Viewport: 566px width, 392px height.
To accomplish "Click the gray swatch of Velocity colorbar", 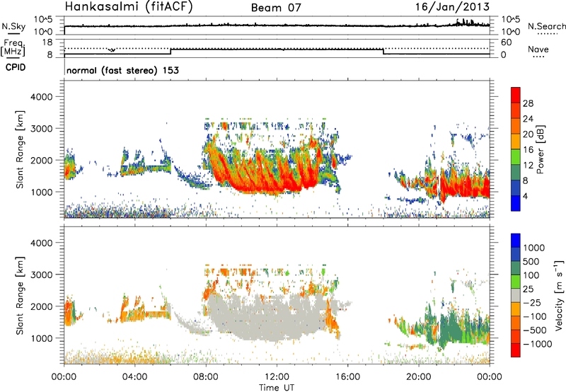I will point(516,295).
